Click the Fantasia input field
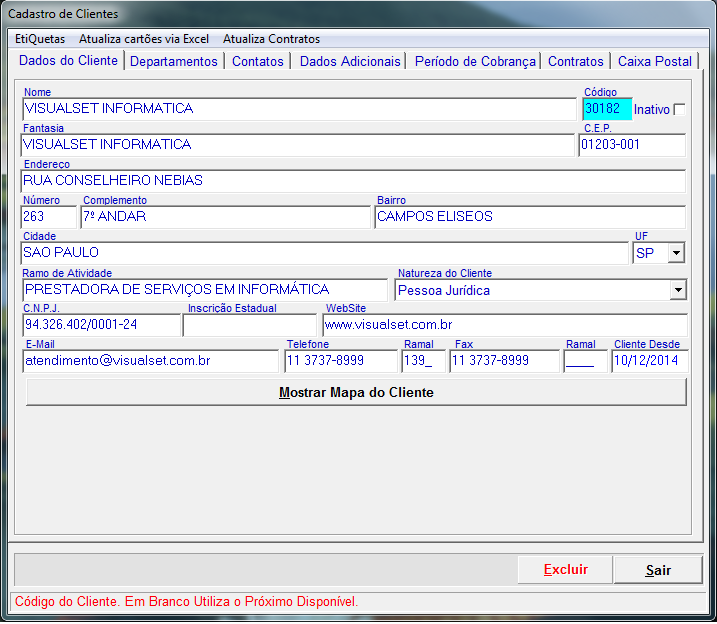This screenshot has width=717, height=624. point(298,145)
